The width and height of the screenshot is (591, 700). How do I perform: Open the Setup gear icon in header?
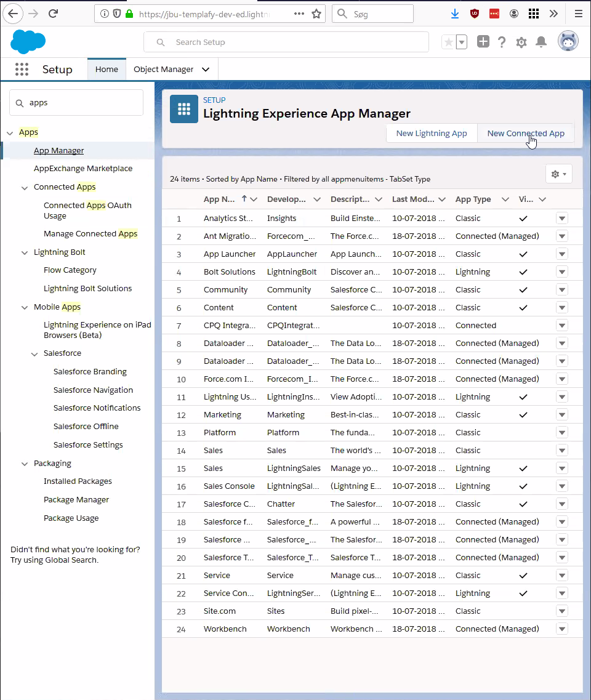[521, 42]
